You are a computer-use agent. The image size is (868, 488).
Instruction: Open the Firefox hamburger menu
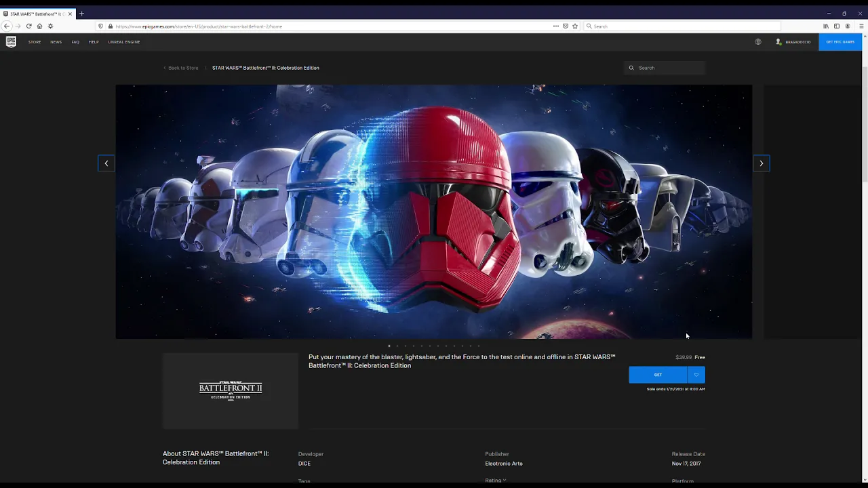pos(861,26)
